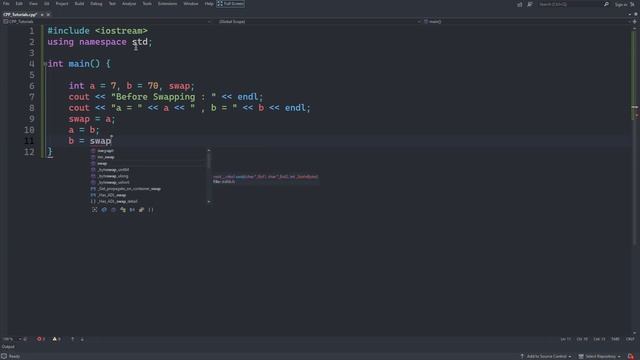Viewport: 640px width, 360px height.
Task: Toggle the sixth IntelliSense filter icon
Action: coord(142,210)
